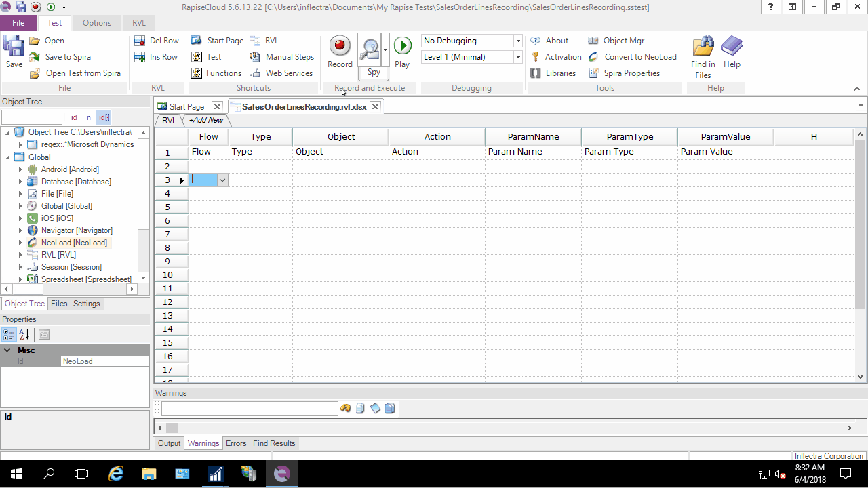The width and height of the screenshot is (868, 488).
Task: Toggle the id filter in Object Tree
Action: 74,117
